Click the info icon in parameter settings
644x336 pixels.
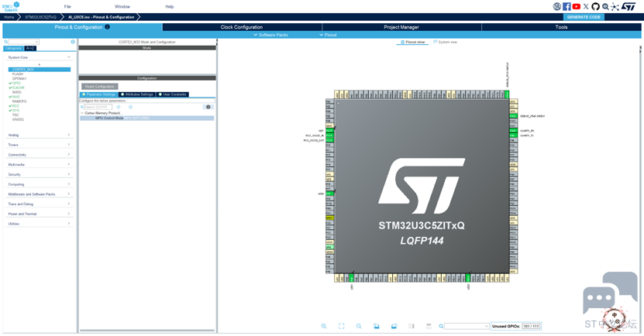click(208, 107)
